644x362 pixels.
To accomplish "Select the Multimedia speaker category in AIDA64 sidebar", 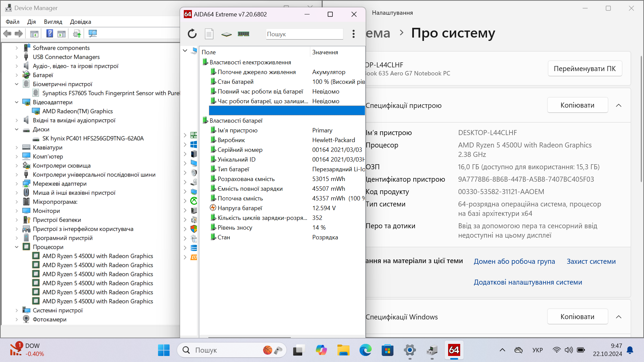I will pyautogui.click(x=194, y=173).
